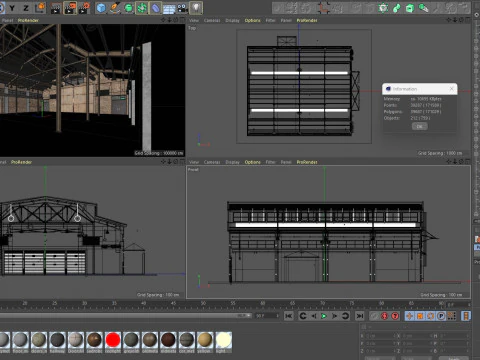Toggle the Y axis lock
Viewport: 480px width, 360px height.
click(12, 8)
